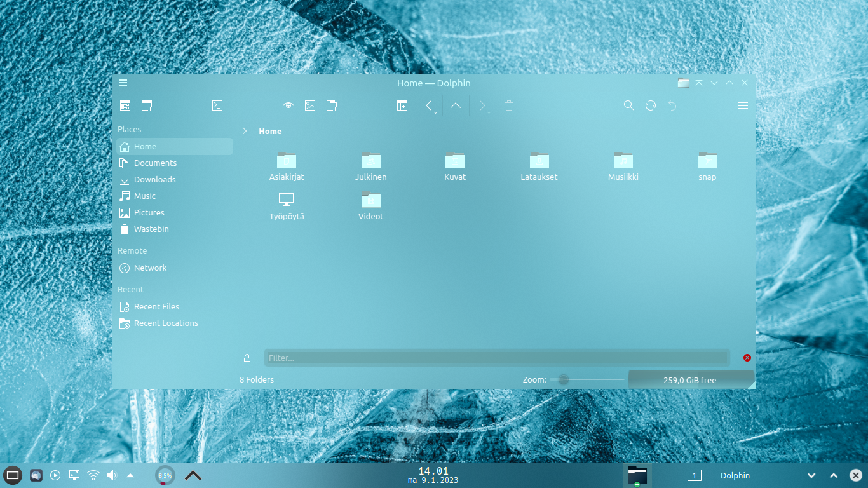Select the Julkinen folder
This screenshot has height=488, width=868.
[x=371, y=166]
